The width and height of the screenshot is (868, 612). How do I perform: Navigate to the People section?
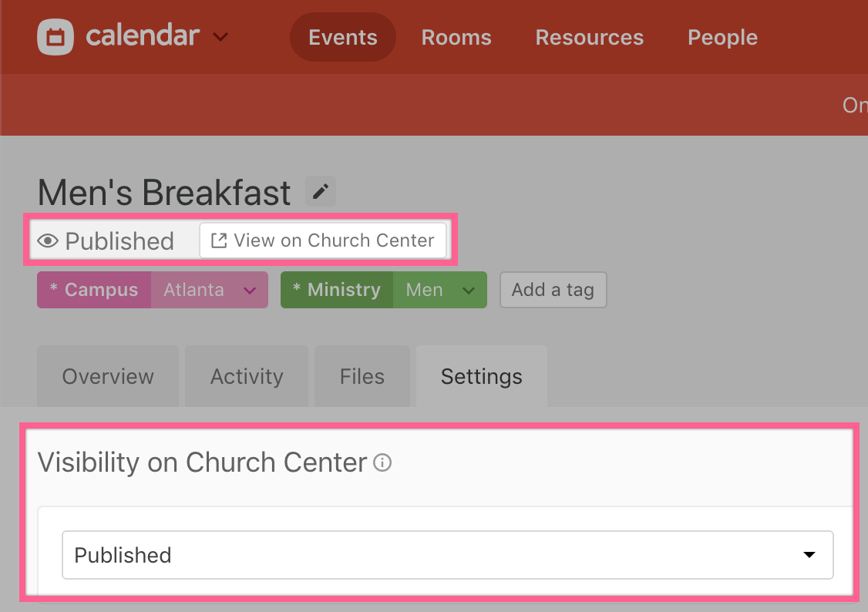point(722,37)
